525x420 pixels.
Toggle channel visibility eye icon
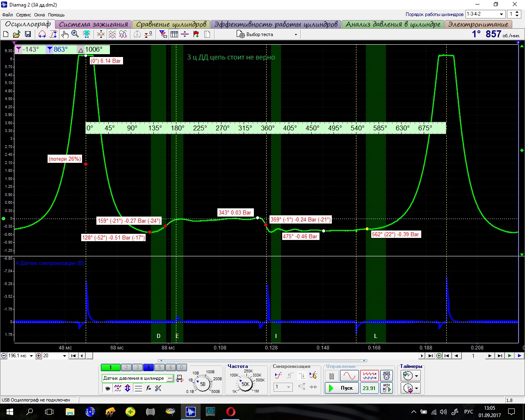point(107,388)
